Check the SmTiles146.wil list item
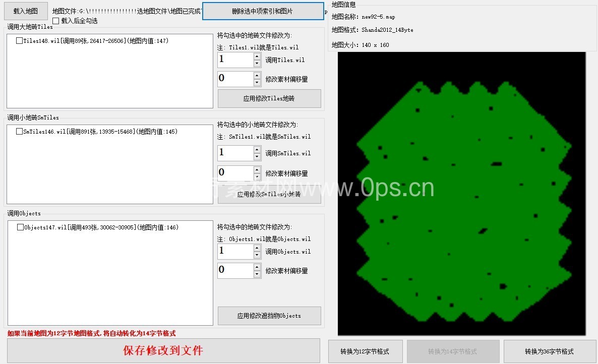Image resolution: width=598 pixels, height=364 pixels. click(19, 132)
